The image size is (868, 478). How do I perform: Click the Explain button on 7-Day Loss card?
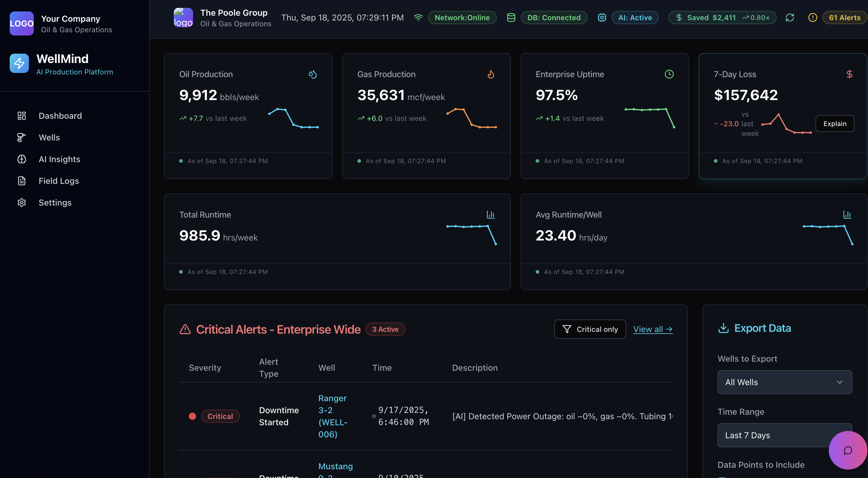click(x=835, y=124)
